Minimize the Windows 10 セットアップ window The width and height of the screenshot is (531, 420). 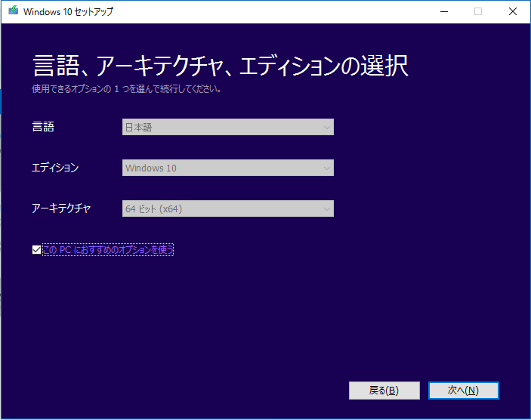[444, 11]
